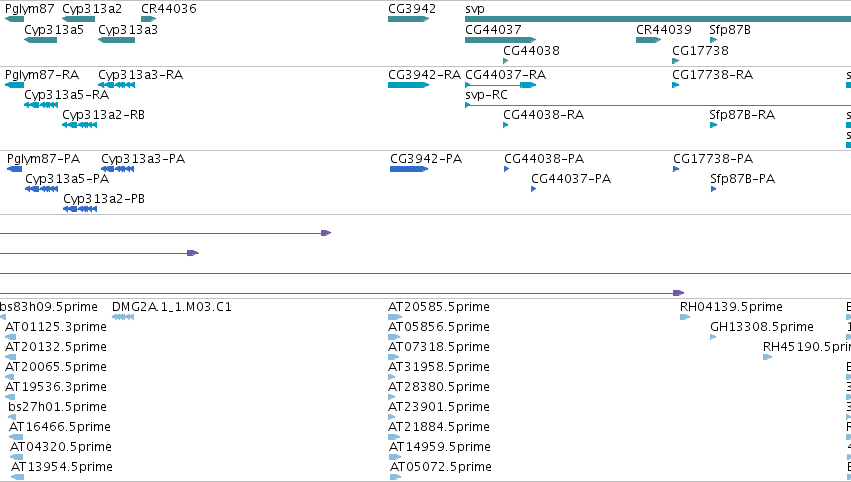
Task: Click the AT21884.5prime EST label
Action: (439, 427)
